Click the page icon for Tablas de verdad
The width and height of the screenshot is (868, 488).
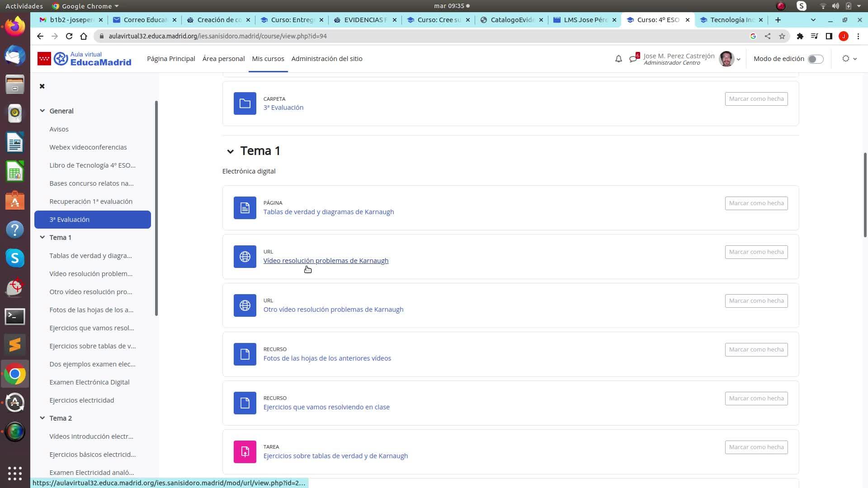pos(245,208)
